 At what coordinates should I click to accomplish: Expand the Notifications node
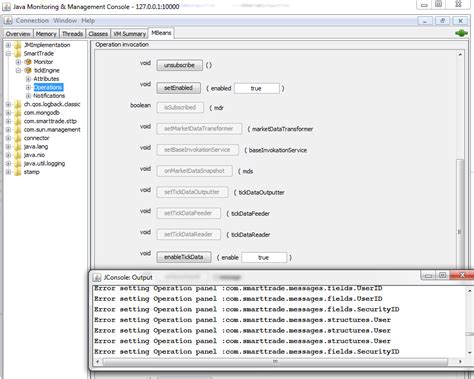point(28,96)
